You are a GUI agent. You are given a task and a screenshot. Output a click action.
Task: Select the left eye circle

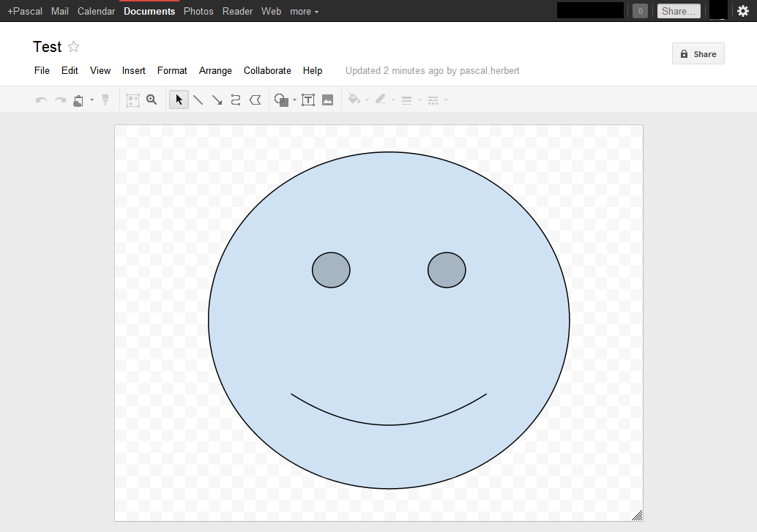pyautogui.click(x=331, y=270)
